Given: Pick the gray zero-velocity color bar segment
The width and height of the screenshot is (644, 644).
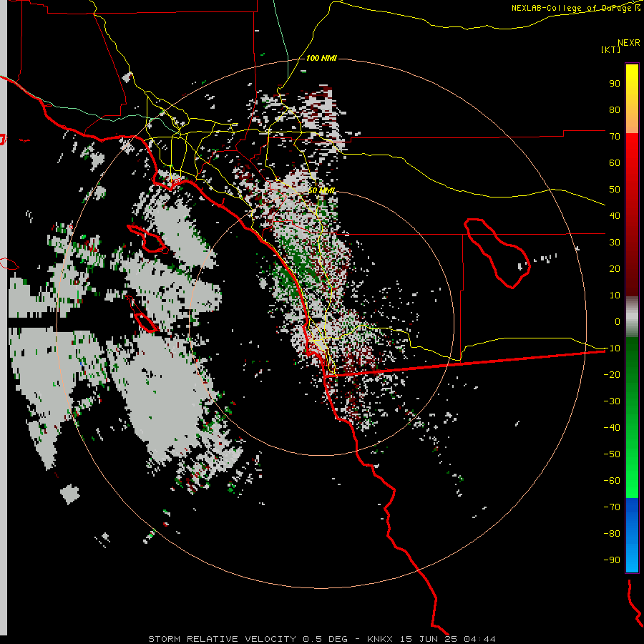Looking at the screenshot, I should coord(632,317).
